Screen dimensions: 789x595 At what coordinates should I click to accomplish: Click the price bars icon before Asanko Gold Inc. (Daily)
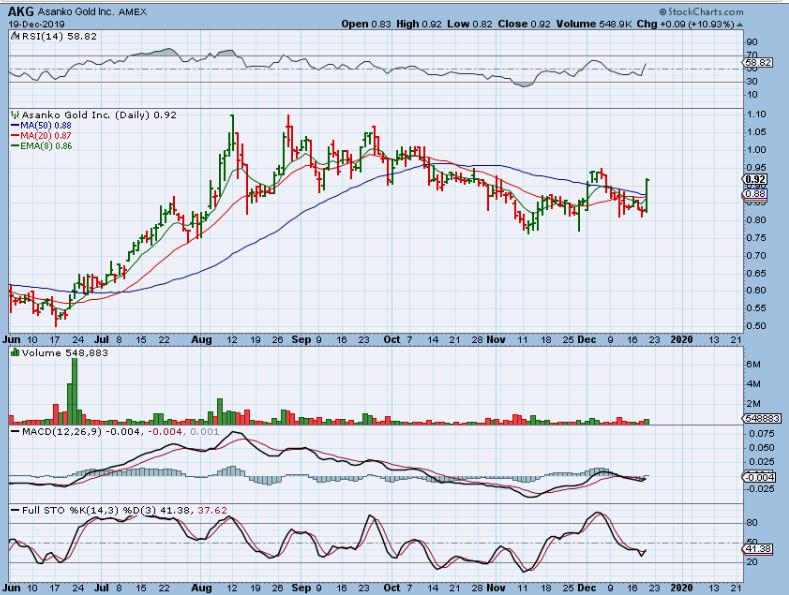coord(15,115)
